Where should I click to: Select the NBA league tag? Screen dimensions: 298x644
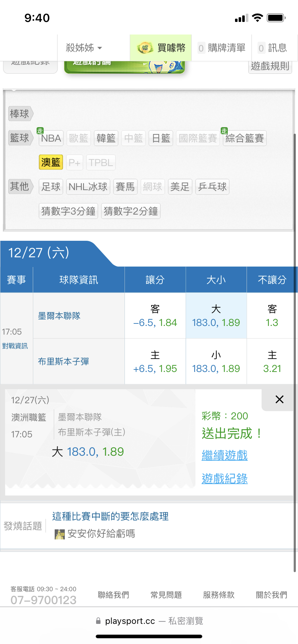[51, 138]
